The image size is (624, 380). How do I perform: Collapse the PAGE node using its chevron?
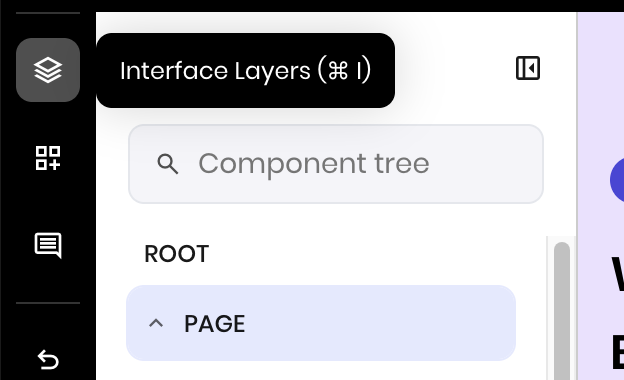click(x=156, y=323)
